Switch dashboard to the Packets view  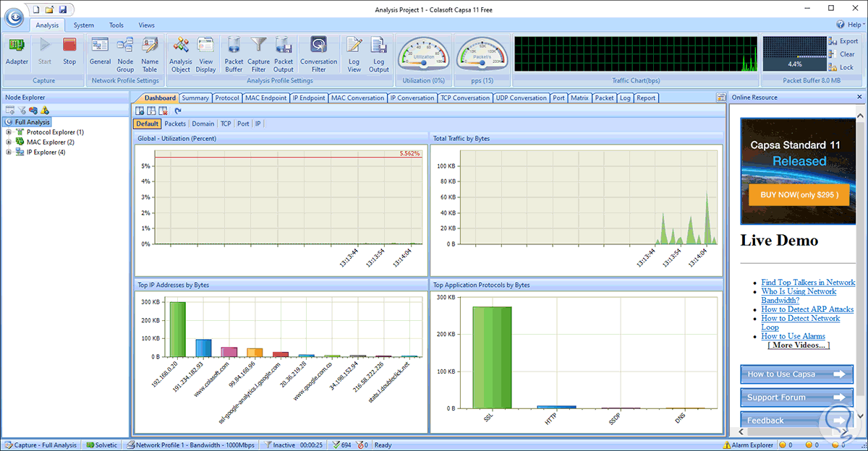pos(175,124)
